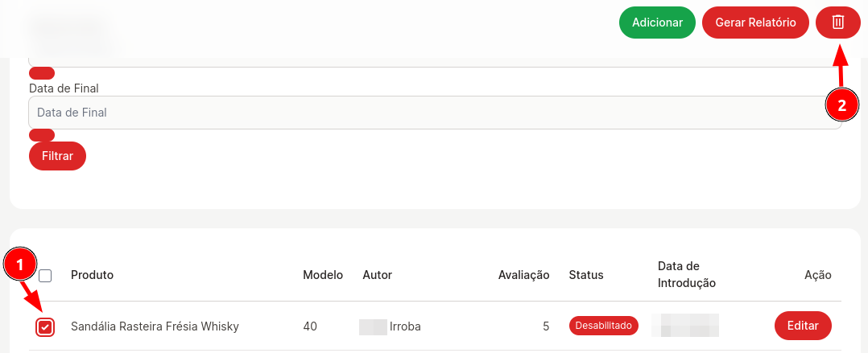Click the numbered marker 1 circle
The image size is (868, 353).
click(20, 265)
